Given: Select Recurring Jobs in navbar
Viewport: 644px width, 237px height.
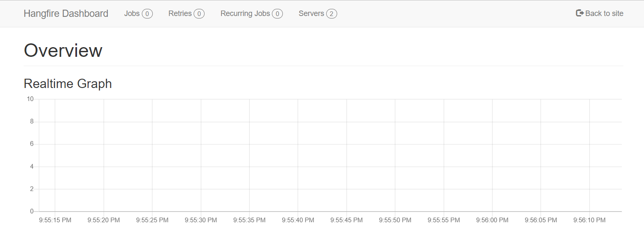Looking at the screenshot, I should (x=251, y=13).
